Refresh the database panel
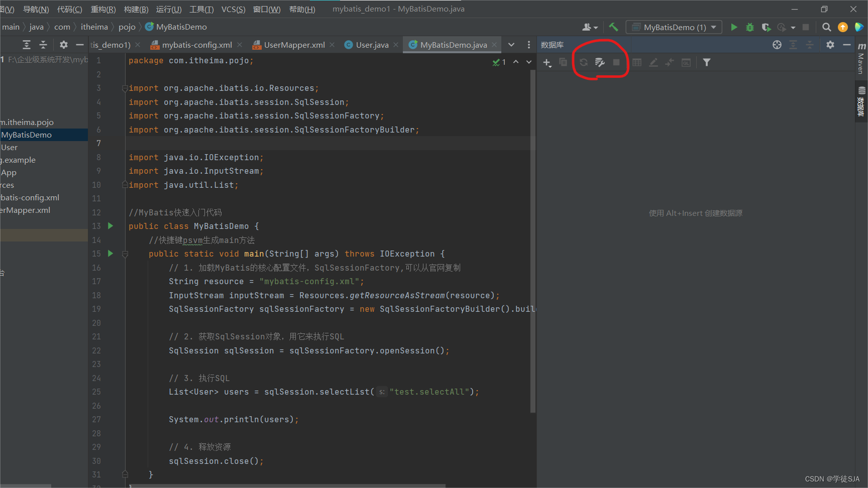The width and height of the screenshot is (868, 488). pyautogui.click(x=584, y=62)
